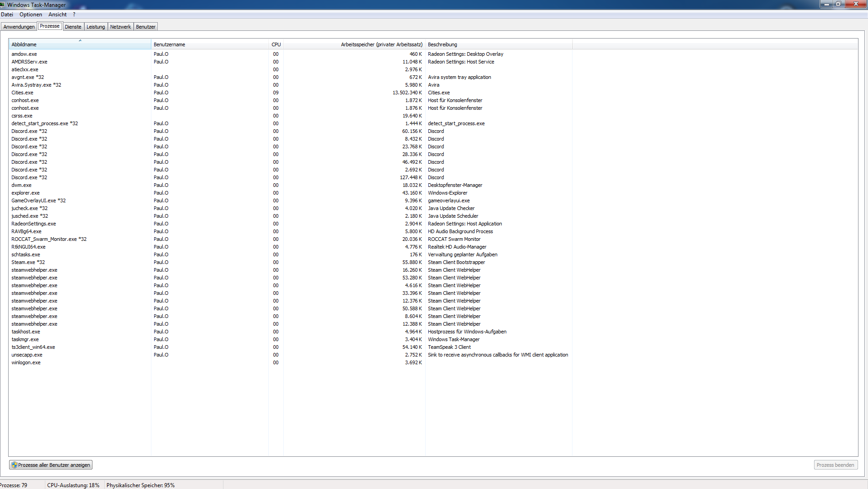
Task: Click the CPU-Auslastung: 18% status entry
Action: [73, 485]
